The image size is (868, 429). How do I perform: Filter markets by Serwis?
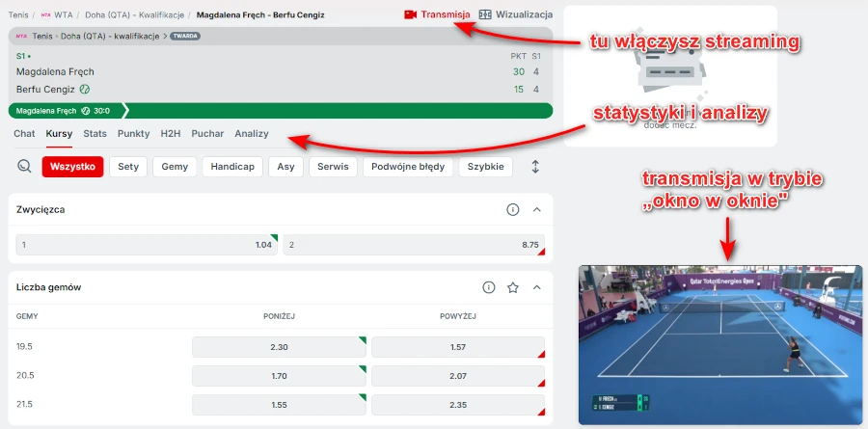point(333,167)
